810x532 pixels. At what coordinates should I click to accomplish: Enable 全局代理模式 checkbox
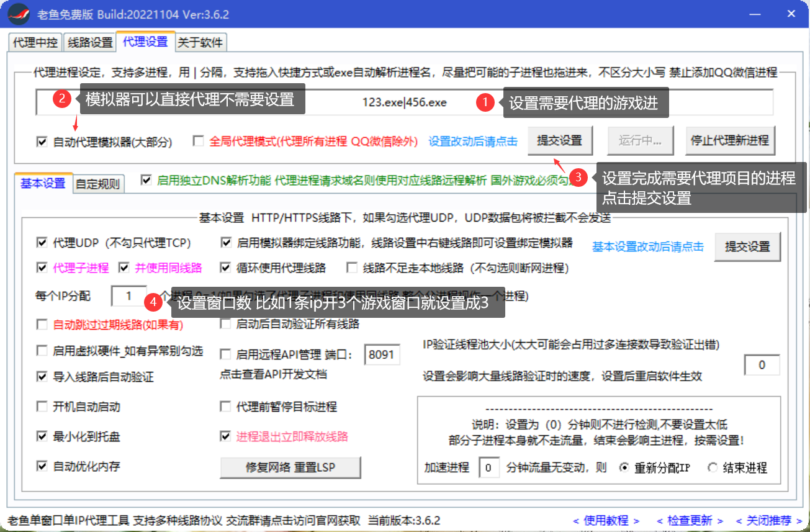tap(198, 142)
